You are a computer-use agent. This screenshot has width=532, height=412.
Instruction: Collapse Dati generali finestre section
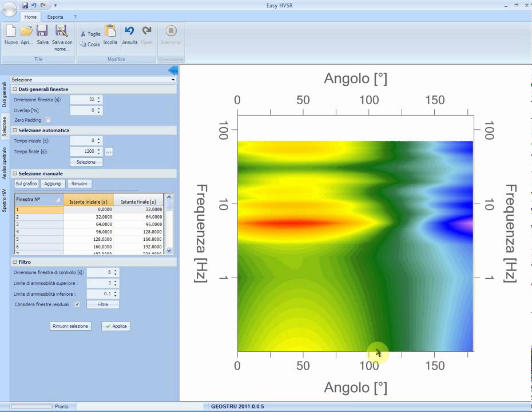tap(15, 89)
